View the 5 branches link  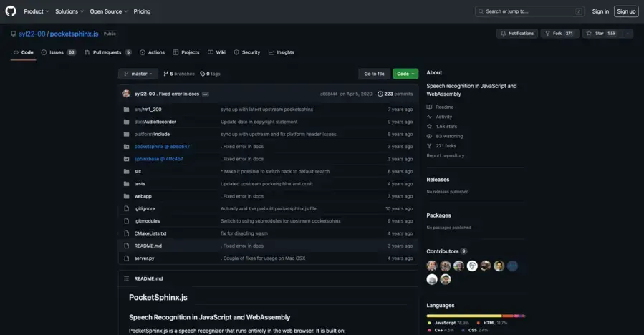[178, 74]
